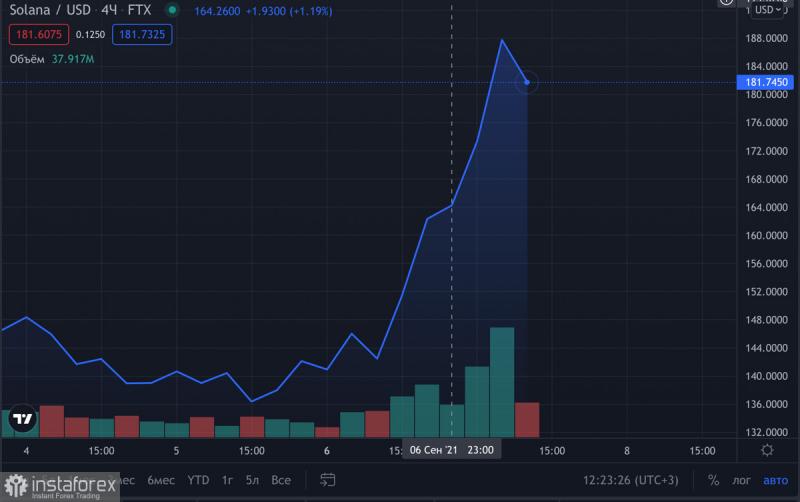The height and width of the screenshot is (502, 800).
Task: Toggle auto scale 'авто'
Action: 776,480
